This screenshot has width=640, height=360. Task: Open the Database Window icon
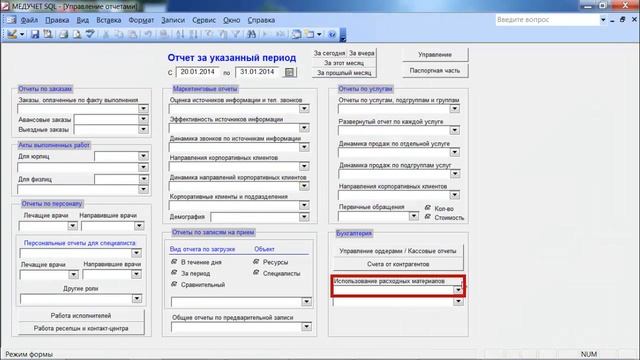coord(296,34)
